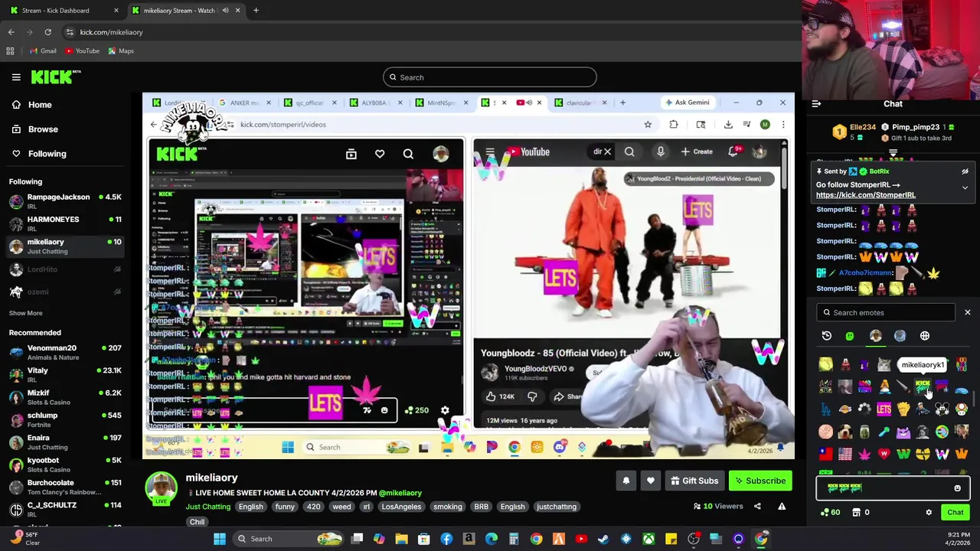980x551 pixels.
Task: Open Venomman20 recommended channel
Action: pyautogui.click(x=65, y=353)
